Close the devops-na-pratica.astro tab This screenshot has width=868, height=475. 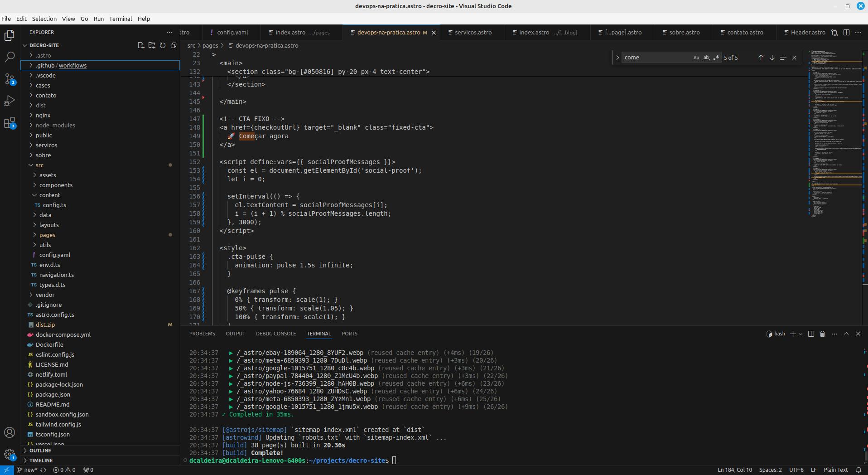click(434, 33)
